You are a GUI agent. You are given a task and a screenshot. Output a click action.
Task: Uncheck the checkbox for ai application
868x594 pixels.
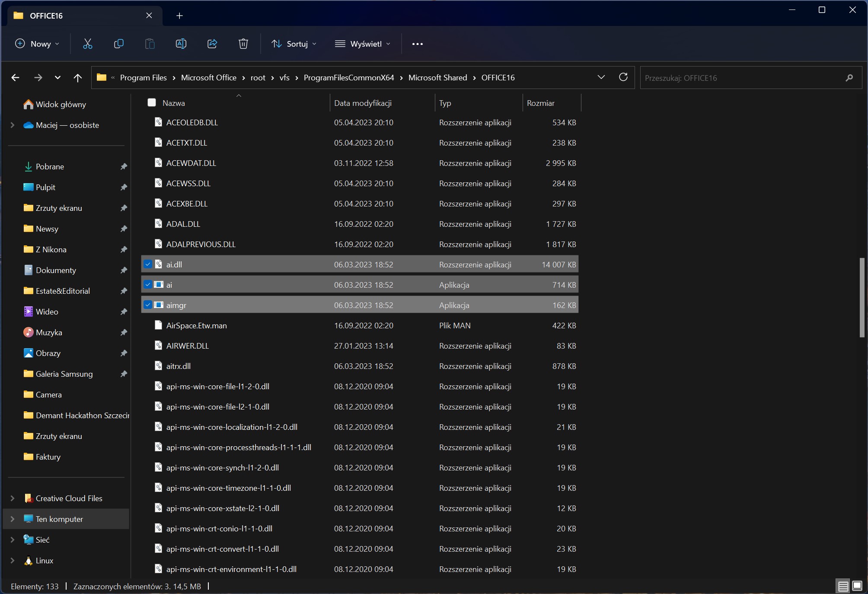[x=148, y=284]
